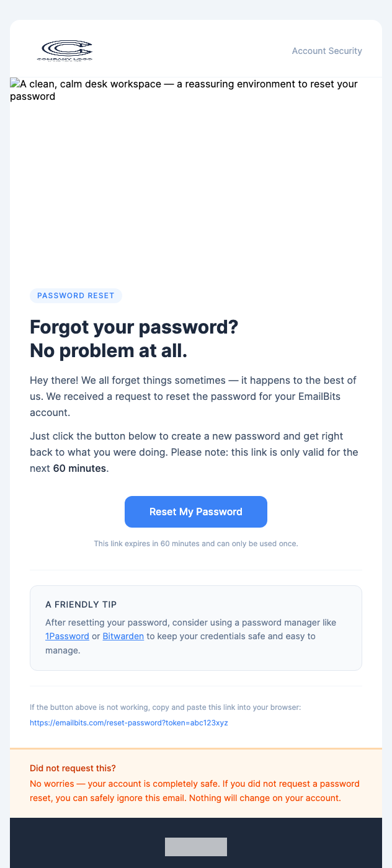Click the orange warning section text
Image resolution: width=392 pixels, height=868 pixels.
click(x=195, y=792)
